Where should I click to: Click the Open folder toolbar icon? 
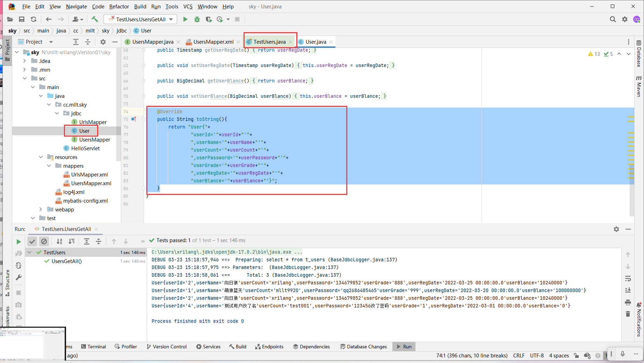pos(10,19)
